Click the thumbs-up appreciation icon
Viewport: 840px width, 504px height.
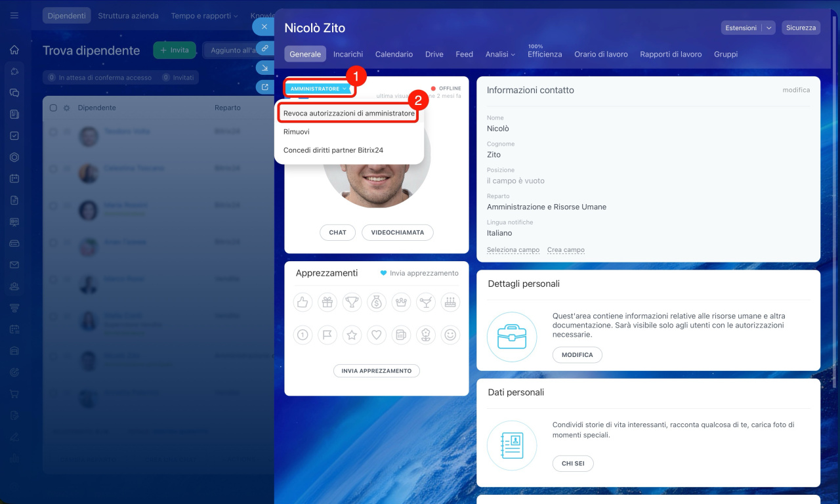pyautogui.click(x=302, y=302)
